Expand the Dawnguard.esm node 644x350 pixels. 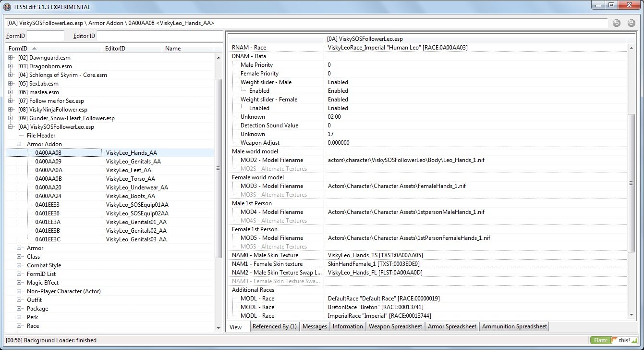[x=11, y=58]
